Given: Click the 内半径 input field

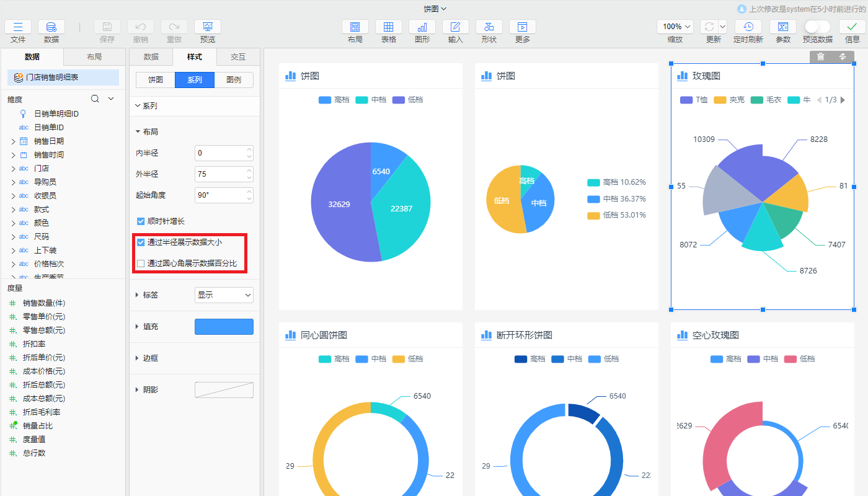Looking at the screenshot, I should coord(224,153).
